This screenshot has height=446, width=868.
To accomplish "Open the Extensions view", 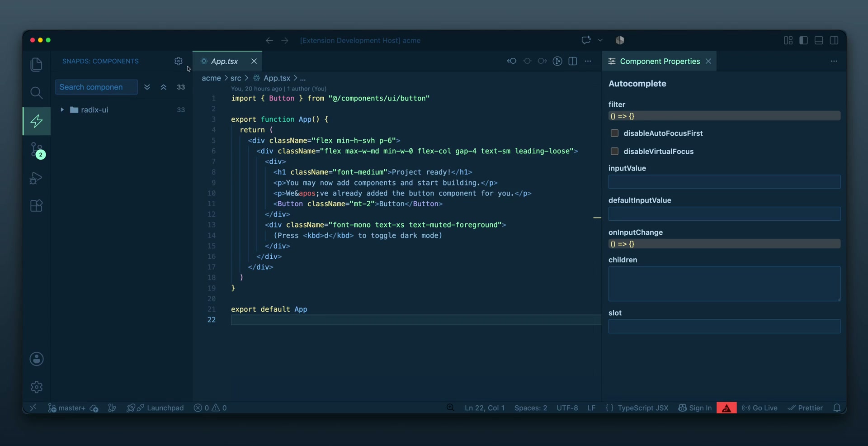I will 37,206.
